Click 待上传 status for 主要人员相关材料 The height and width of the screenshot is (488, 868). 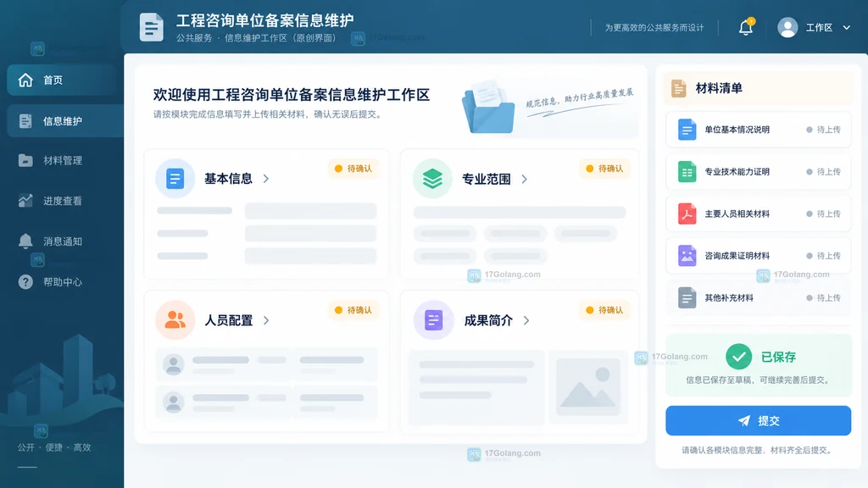click(x=824, y=213)
